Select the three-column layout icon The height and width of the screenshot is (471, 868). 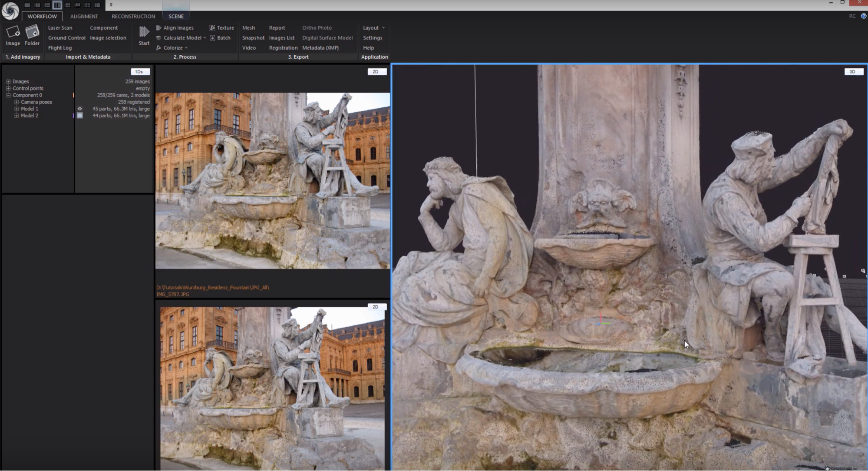point(37,5)
